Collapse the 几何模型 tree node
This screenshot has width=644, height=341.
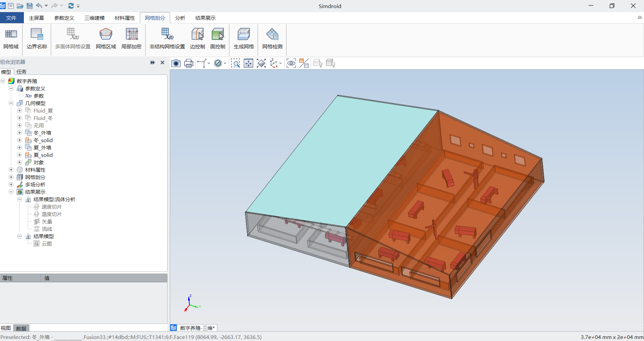coord(11,103)
